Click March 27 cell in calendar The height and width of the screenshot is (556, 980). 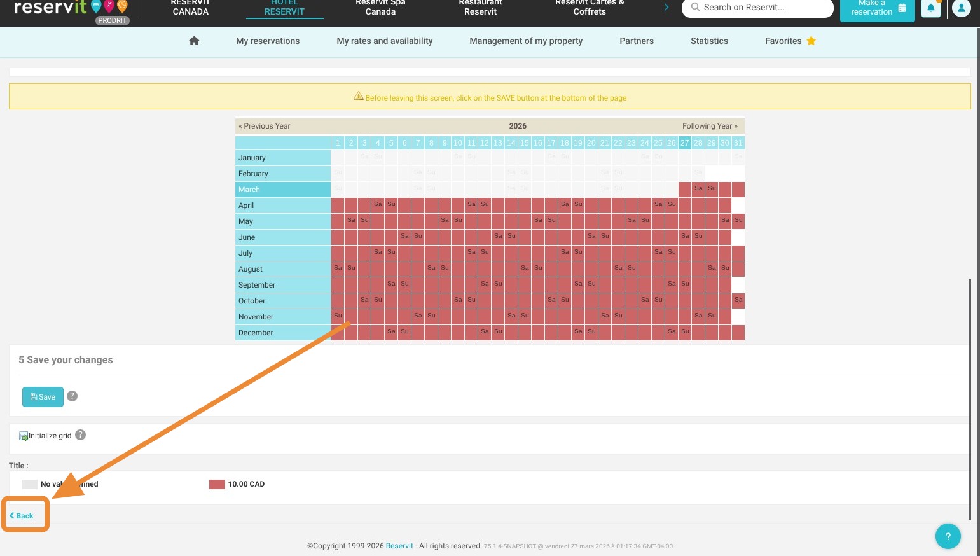point(684,190)
